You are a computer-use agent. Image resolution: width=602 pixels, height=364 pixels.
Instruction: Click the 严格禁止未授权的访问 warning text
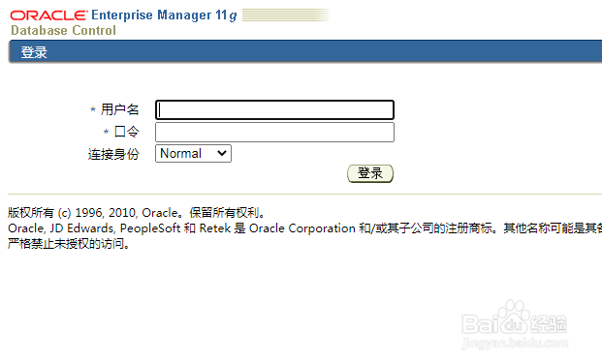(x=69, y=244)
